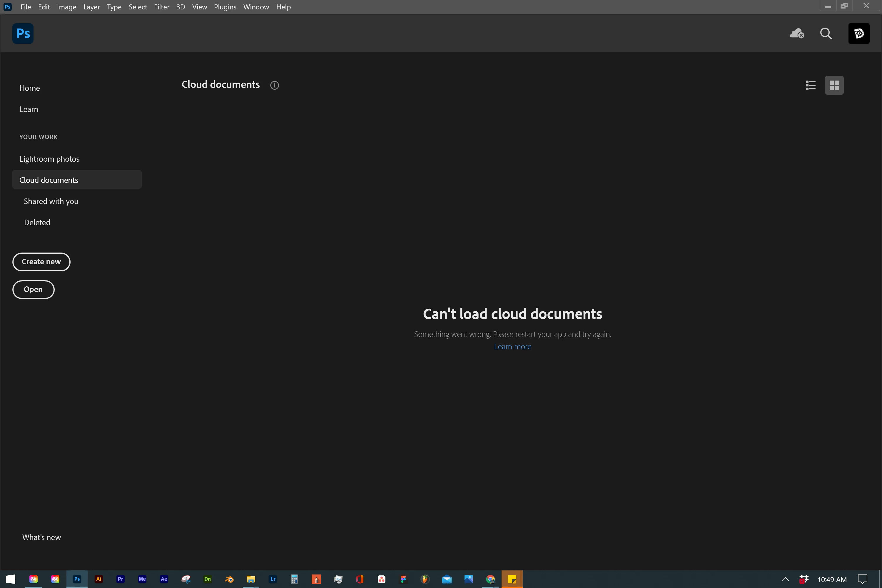
Task: Open Illustrator from the taskbar
Action: tap(98, 579)
